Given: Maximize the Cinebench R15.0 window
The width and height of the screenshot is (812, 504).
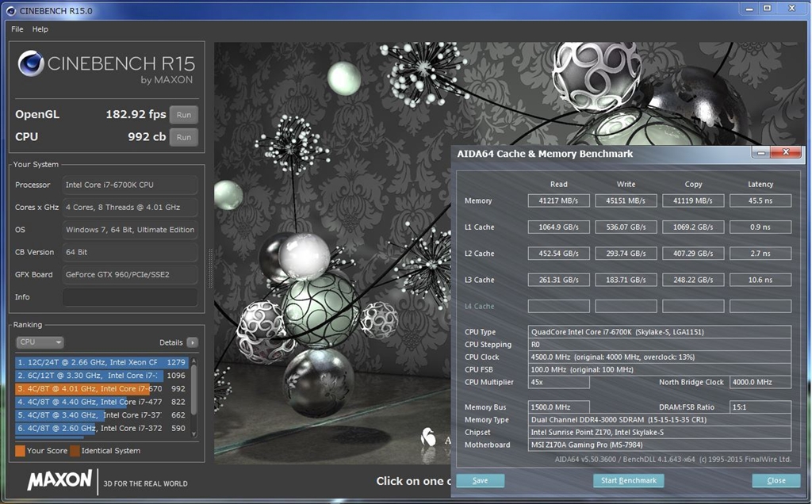Looking at the screenshot, I should click(x=767, y=8).
